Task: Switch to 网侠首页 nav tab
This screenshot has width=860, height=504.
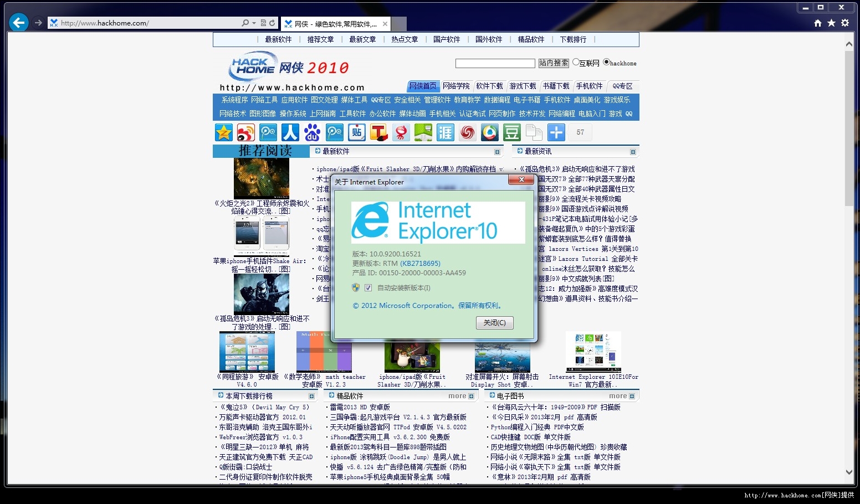Action: (423, 86)
